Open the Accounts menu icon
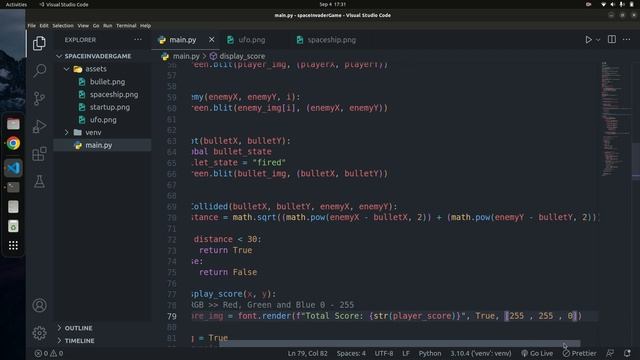This screenshot has height=360, width=640. 39,305
